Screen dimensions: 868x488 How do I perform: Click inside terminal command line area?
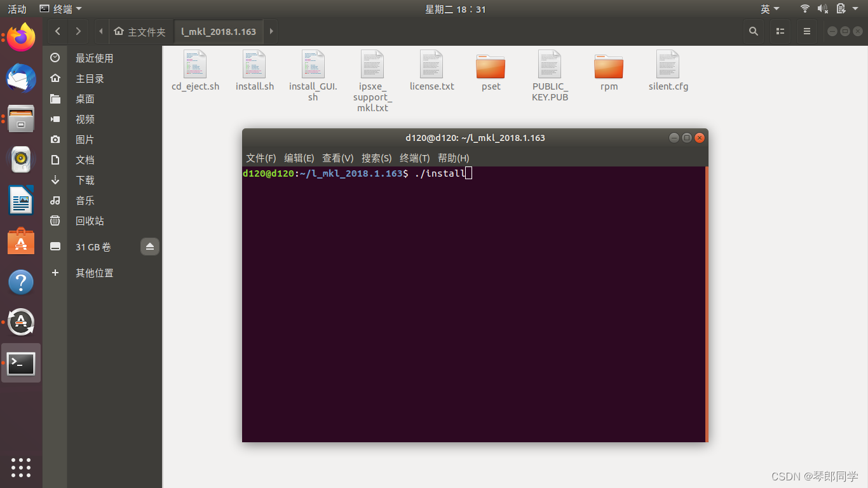coord(473,304)
